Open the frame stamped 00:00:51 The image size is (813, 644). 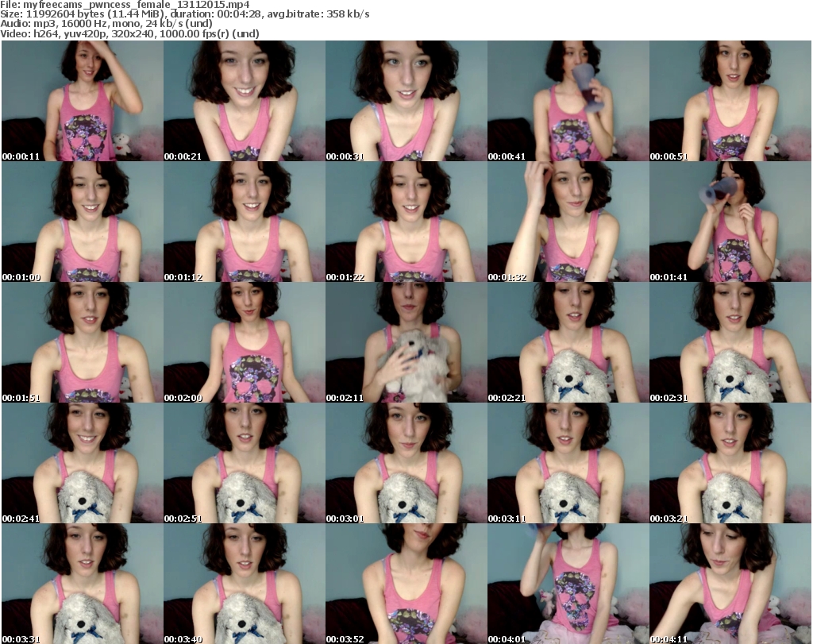(x=730, y=101)
